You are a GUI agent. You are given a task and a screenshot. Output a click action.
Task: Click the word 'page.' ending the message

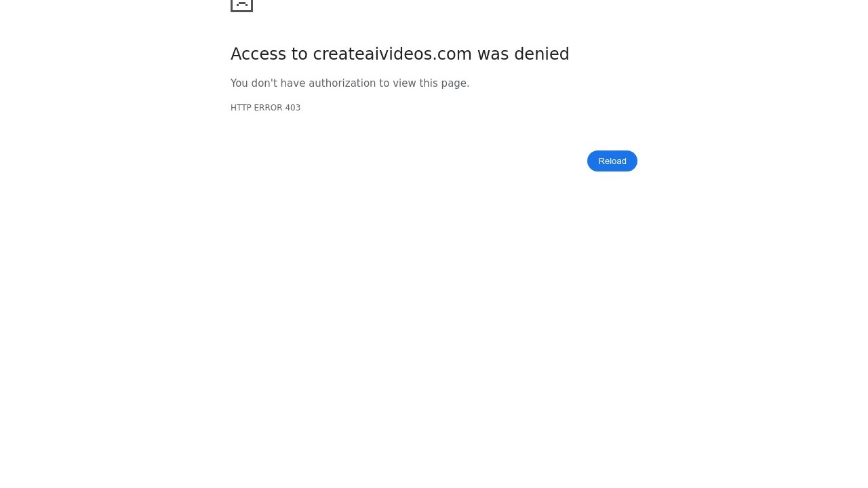[455, 83]
